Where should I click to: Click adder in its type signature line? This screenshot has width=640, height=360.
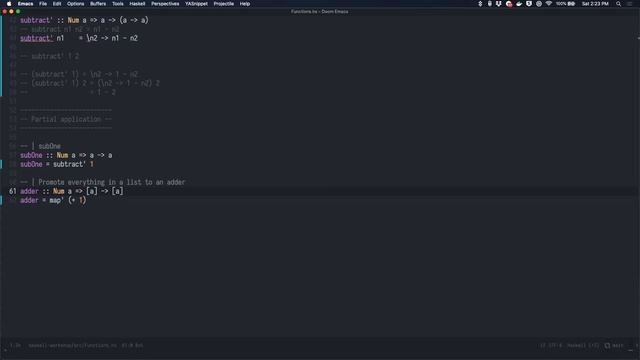point(29,191)
